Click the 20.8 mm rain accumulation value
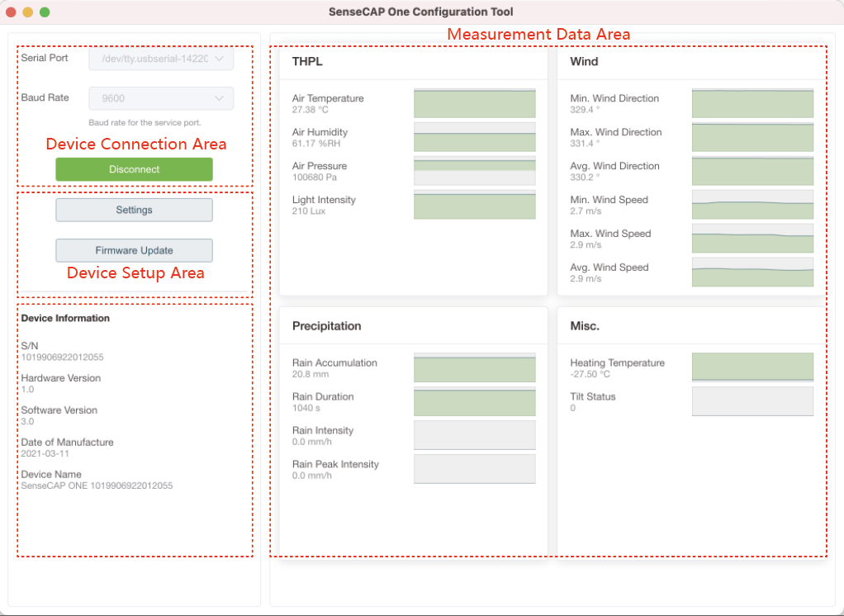This screenshot has height=616, width=844. (311, 374)
